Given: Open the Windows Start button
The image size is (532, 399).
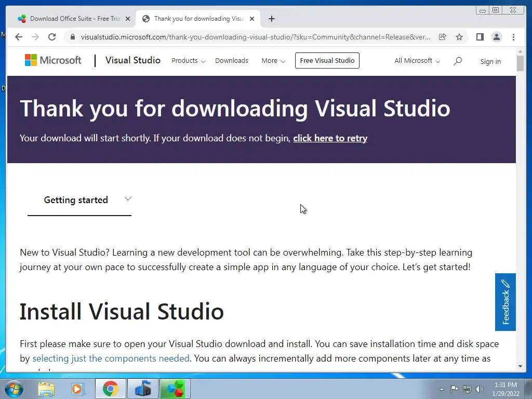Looking at the screenshot, I should click(x=13, y=389).
